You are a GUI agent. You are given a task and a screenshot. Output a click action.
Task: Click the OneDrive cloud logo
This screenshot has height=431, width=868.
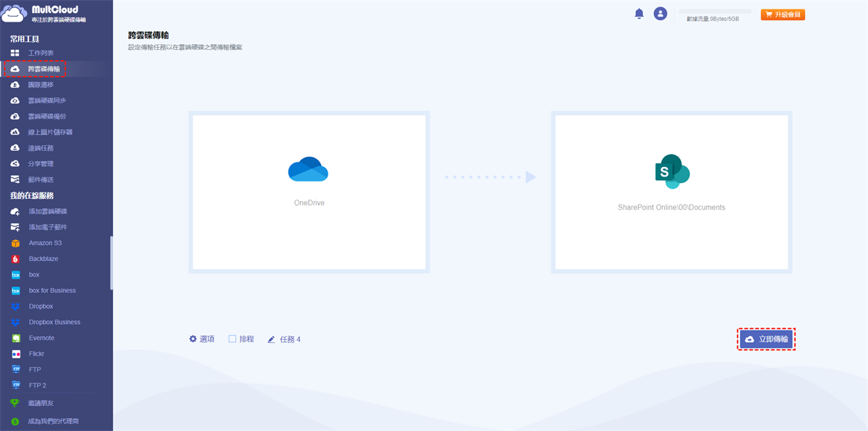[308, 169]
